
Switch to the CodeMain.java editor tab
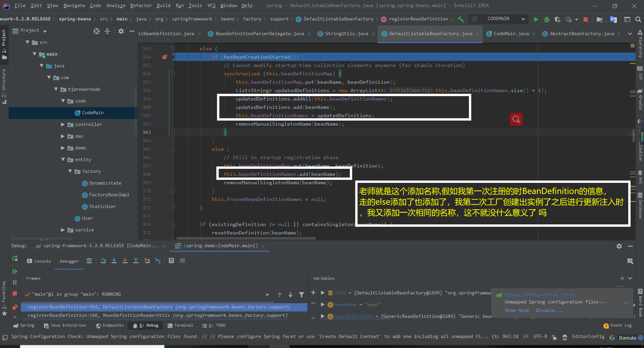tap(511, 33)
